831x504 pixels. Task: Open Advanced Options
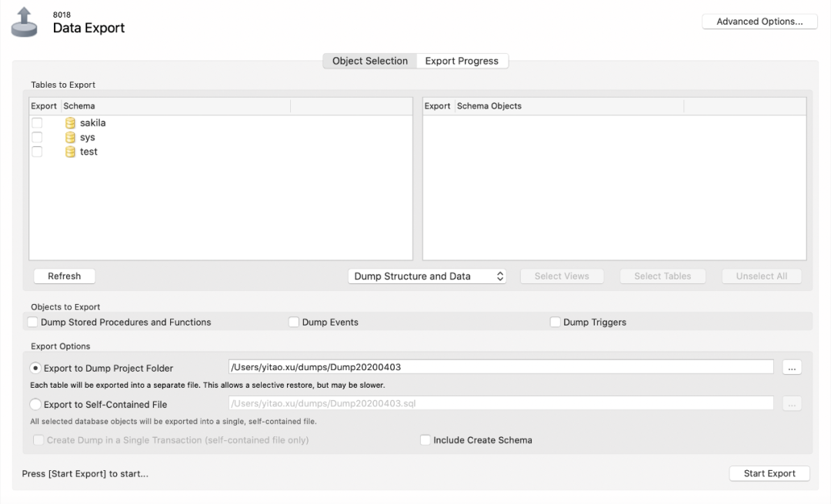[x=759, y=21]
